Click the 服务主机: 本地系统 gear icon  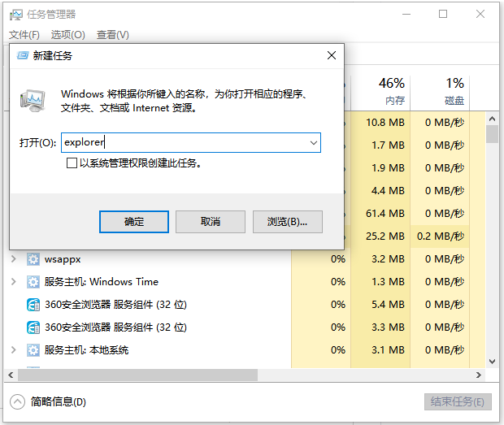pos(33,350)
